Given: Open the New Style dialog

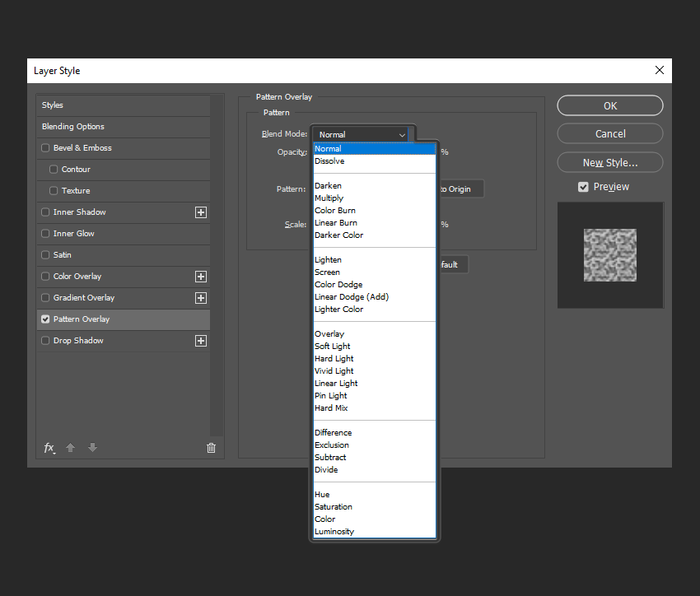Looking at the screenshot, I should [x=609, y=162].
